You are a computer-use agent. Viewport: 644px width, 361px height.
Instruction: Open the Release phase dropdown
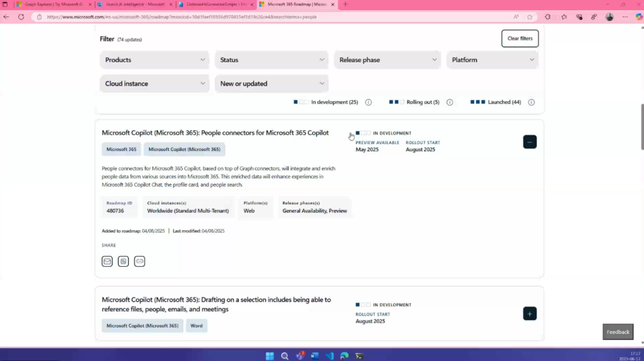[387, 60]
